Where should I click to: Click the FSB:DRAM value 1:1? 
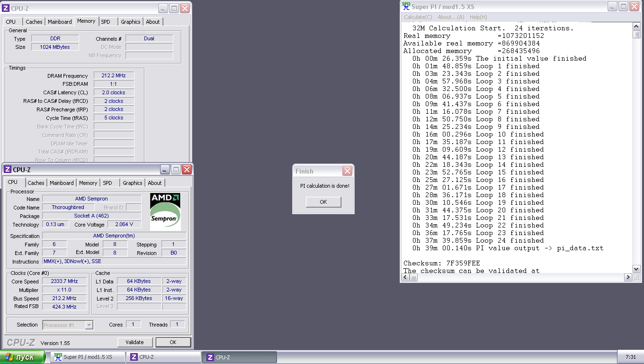point(114,84)
